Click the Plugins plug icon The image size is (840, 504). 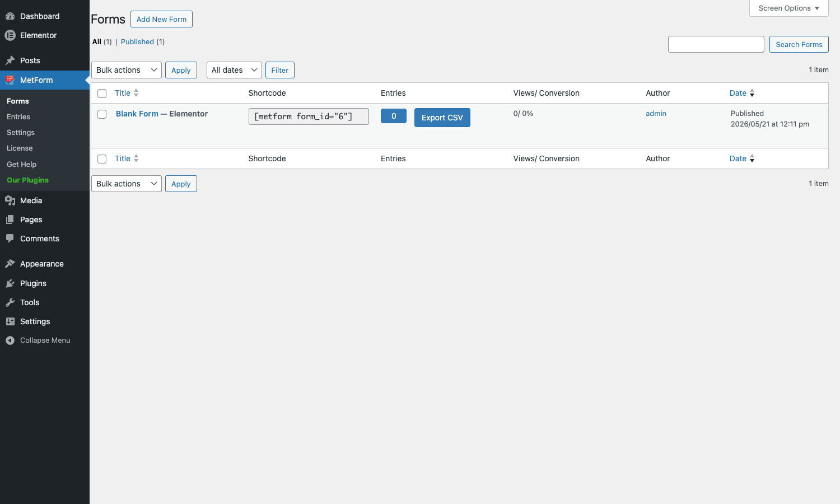coord(10,283)
